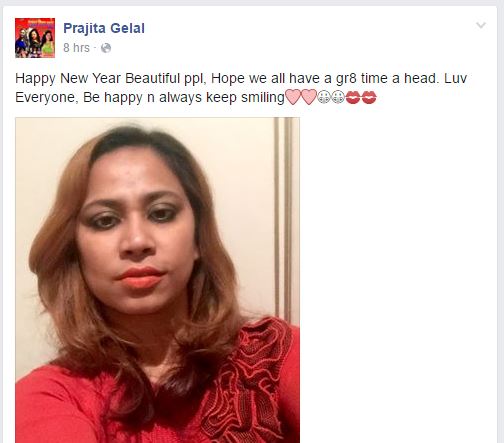Click the second pink heart emoji
504x443 pixels.
309,97
